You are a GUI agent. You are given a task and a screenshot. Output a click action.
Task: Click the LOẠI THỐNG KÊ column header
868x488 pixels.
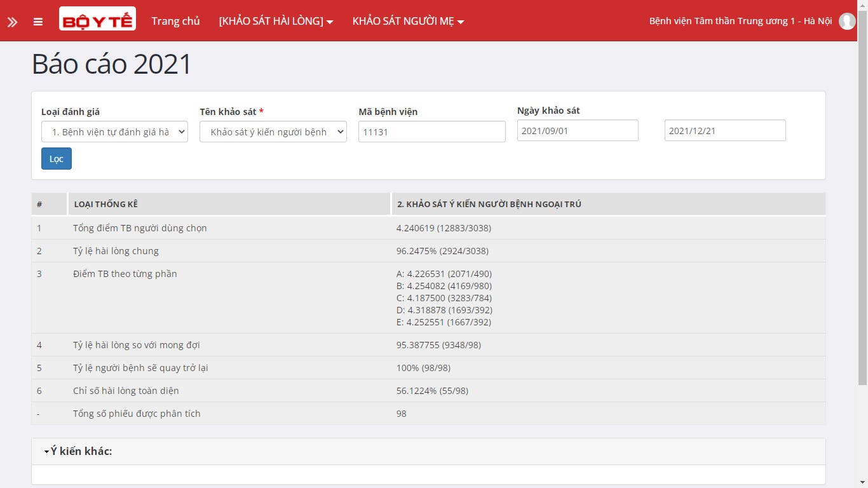click(x=105, y=204)
